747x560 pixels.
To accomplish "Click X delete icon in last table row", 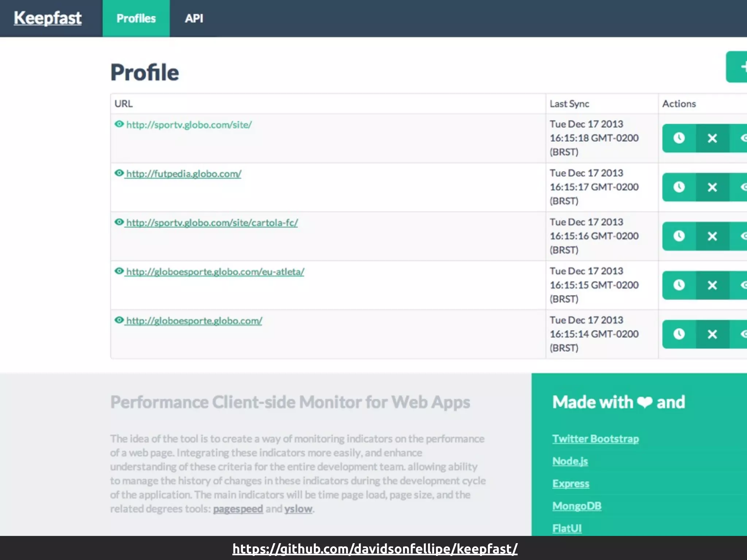I will (712, 334).
